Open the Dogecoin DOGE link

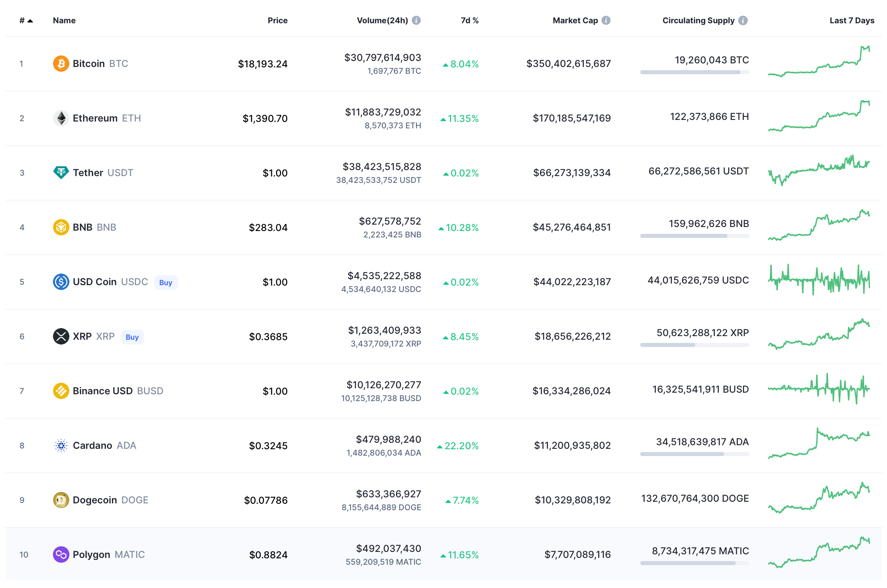(x=110, y=500)
